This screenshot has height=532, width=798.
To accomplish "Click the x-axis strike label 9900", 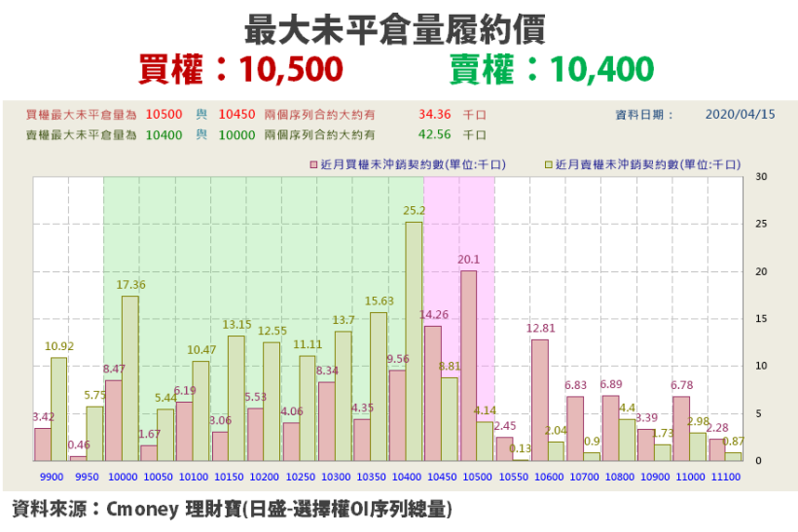I will click(x=52, y=478).
